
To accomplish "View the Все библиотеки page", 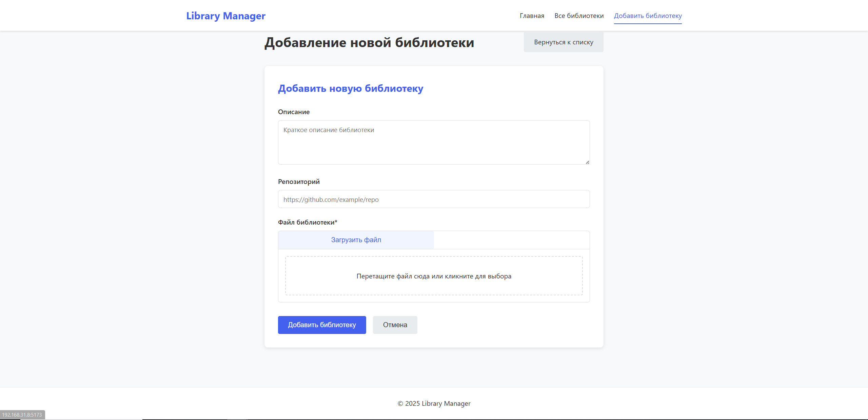I will [579, 16].
